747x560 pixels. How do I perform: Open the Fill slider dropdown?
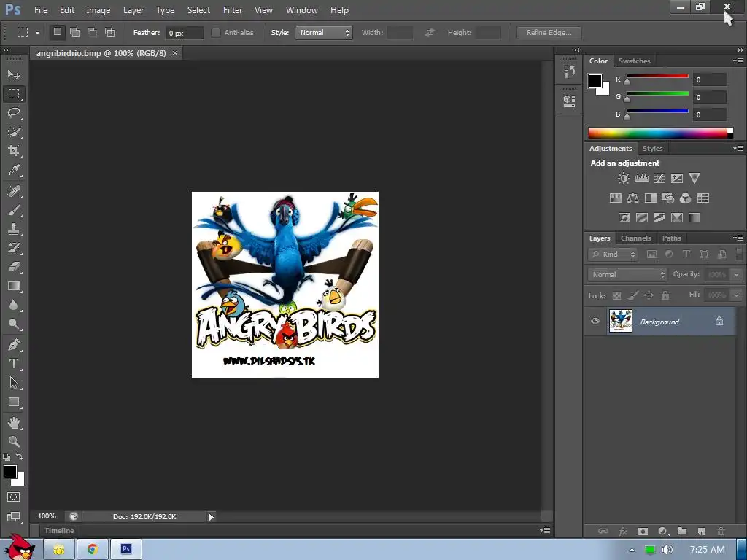[x=736, y=295]
